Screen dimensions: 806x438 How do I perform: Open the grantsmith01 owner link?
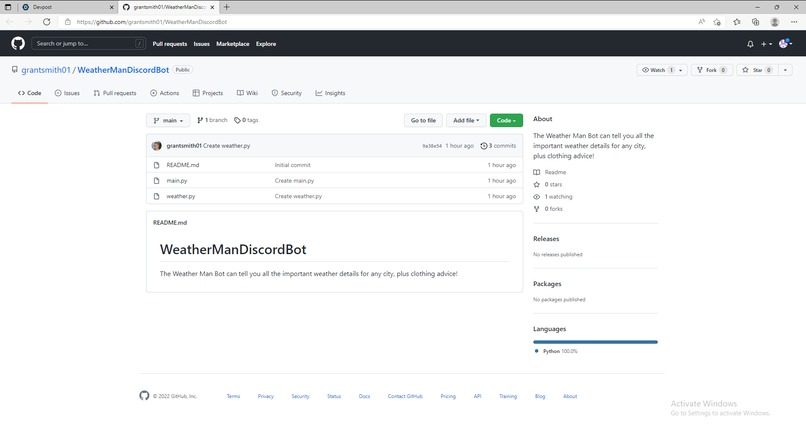46,70
